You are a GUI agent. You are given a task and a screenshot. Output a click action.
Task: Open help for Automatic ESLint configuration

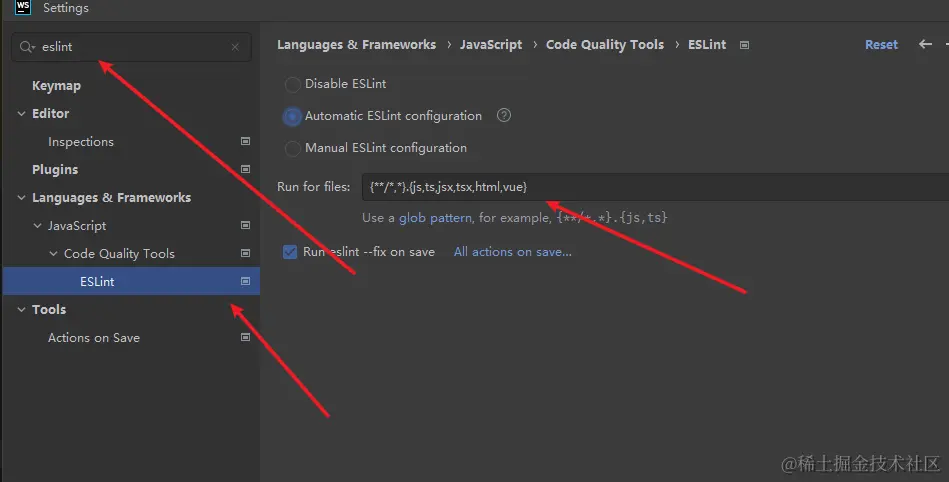click(504, 115)
